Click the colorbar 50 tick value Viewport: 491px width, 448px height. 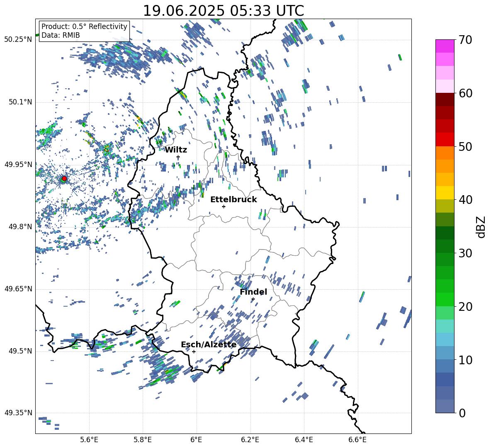pyautogui.click(x=465, y=146)
